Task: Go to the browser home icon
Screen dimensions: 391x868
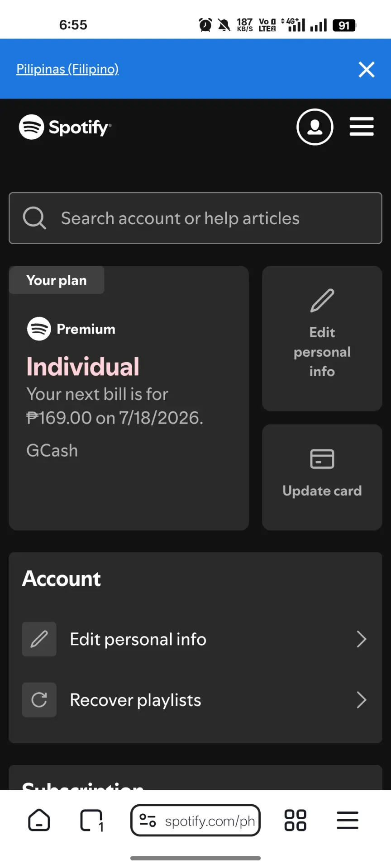Action: [x=39, y=820]
